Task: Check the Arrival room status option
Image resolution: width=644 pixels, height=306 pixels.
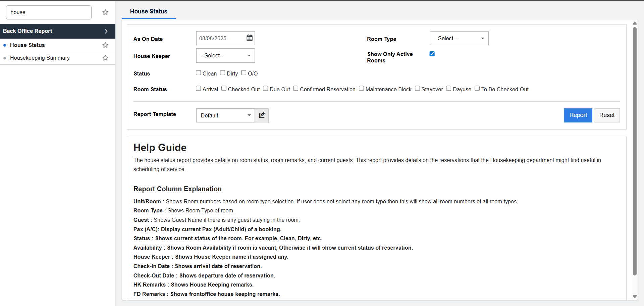Action: (199, 89)
